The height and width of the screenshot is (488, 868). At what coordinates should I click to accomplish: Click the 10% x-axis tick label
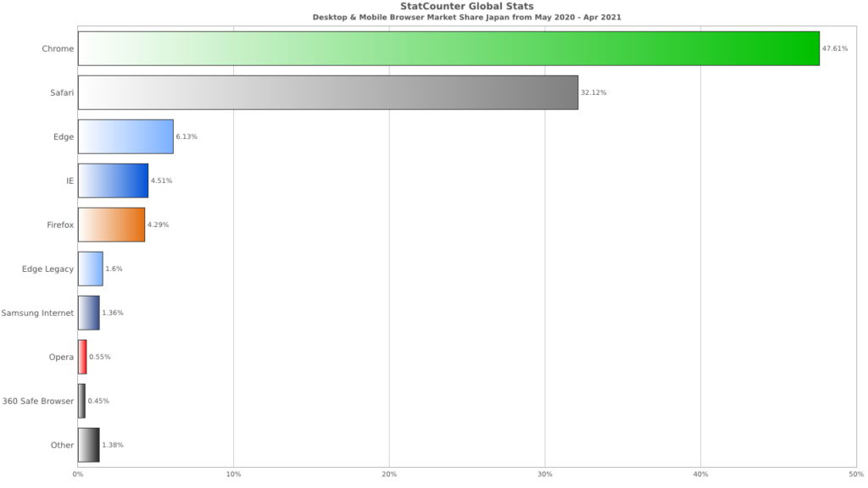tap(234, 474)
